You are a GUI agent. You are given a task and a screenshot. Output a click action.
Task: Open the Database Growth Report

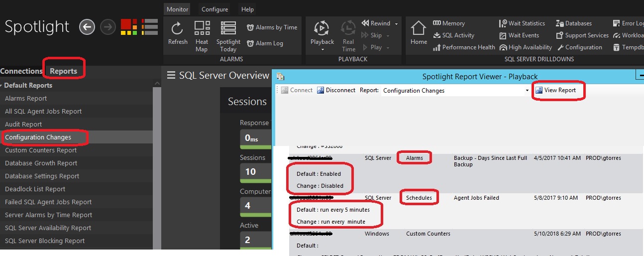(x=76, y=163)
